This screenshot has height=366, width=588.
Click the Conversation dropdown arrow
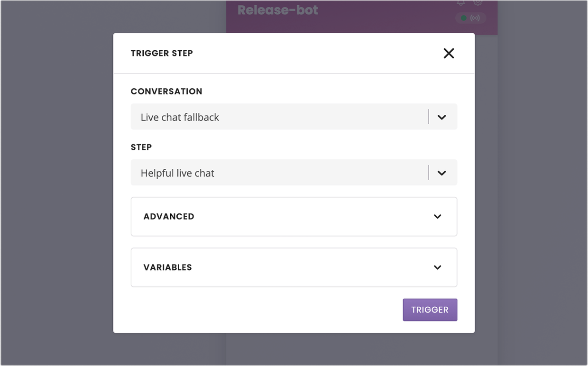pos(442,117)
